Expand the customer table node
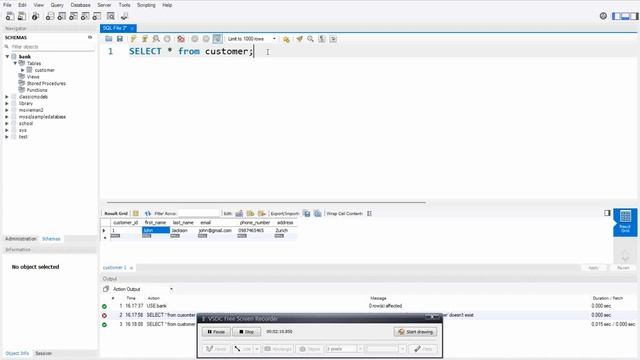Screen dimensions: 640x360 point(23,70)
